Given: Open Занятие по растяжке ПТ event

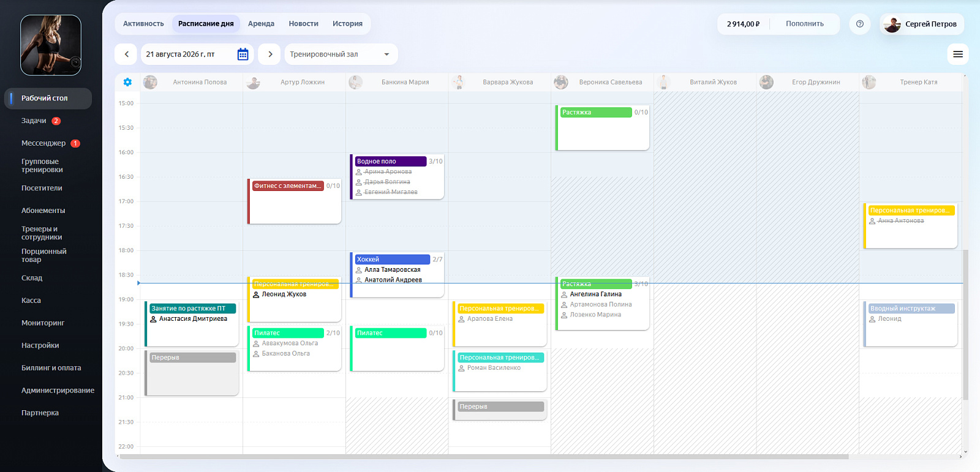Looking at the screenshot, I should click(191, 324).
